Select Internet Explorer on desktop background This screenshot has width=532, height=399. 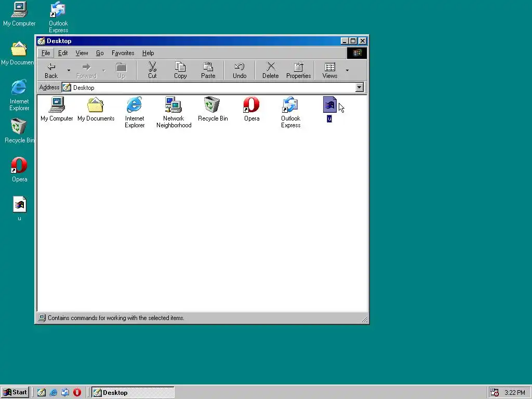tap(19, 96)
